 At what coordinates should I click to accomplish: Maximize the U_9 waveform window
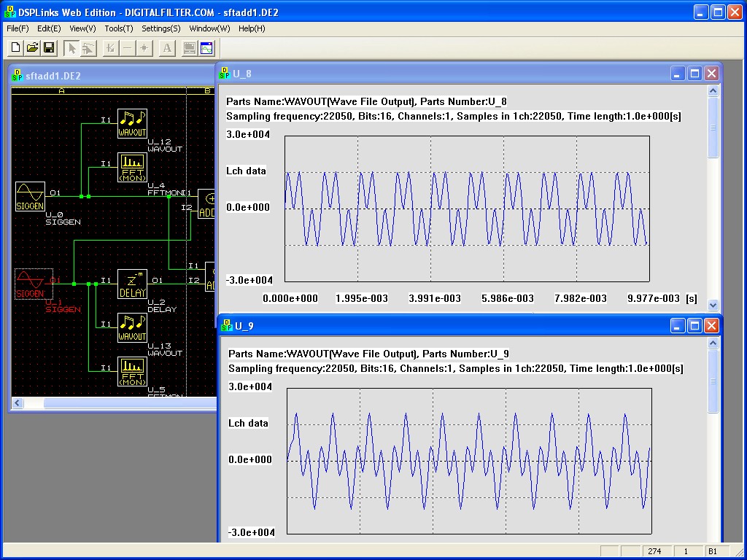pyautogui.click(x=695, y=325)
